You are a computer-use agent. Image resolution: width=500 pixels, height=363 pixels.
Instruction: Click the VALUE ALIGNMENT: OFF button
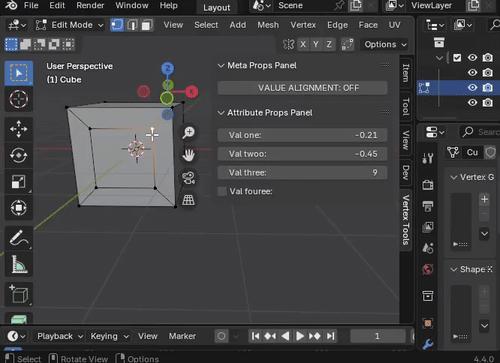pos(302,88)
